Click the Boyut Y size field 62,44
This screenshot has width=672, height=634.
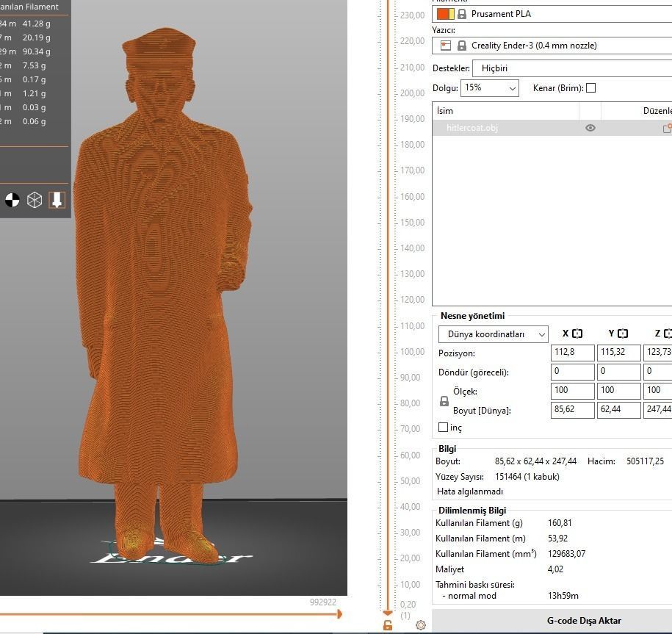(x=619, y=410)
